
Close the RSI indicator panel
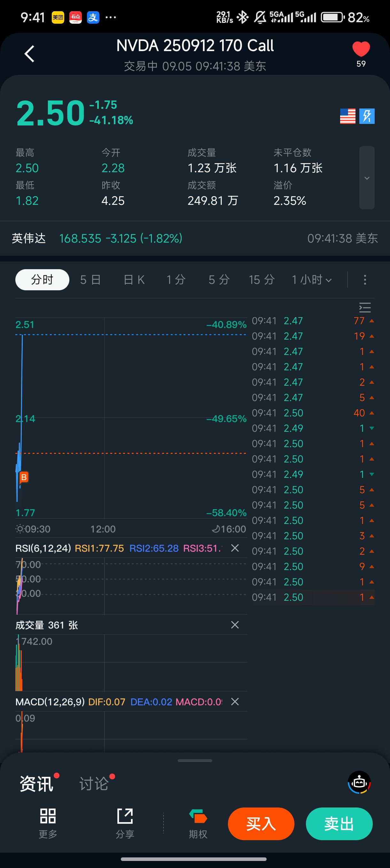pyautogui.click(x=235, y=548)
